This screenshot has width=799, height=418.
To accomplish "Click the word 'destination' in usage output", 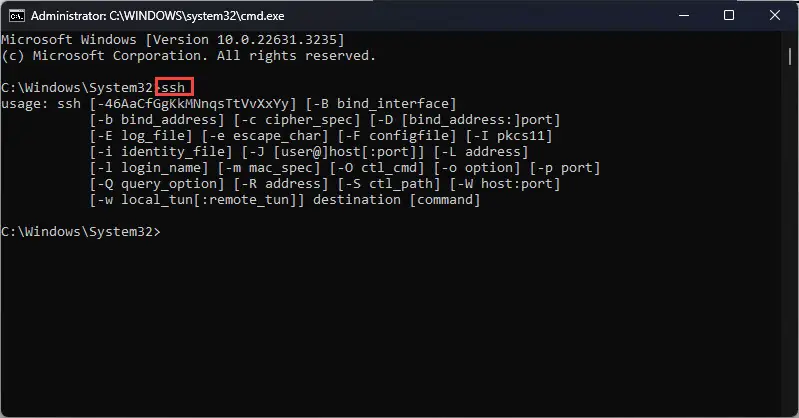I will tap(357, 200).
